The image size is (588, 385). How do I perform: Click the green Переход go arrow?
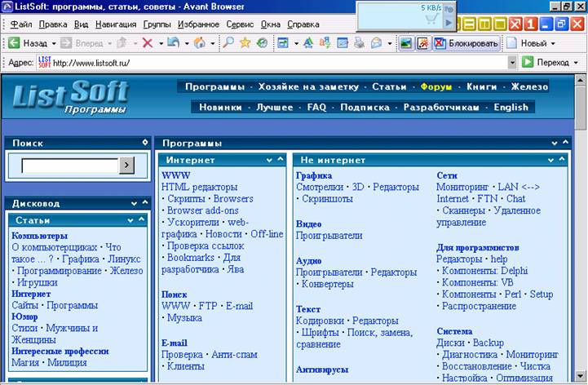point(528,62)
